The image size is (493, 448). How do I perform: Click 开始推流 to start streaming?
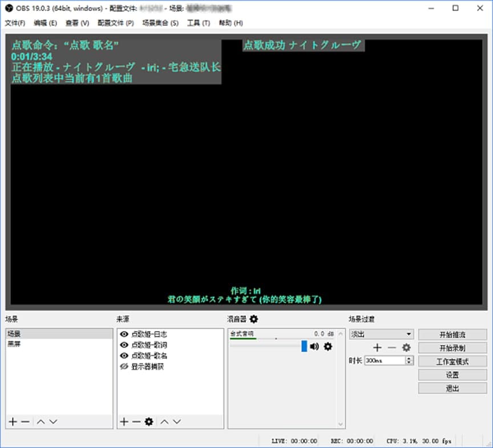tap(452, 334)
